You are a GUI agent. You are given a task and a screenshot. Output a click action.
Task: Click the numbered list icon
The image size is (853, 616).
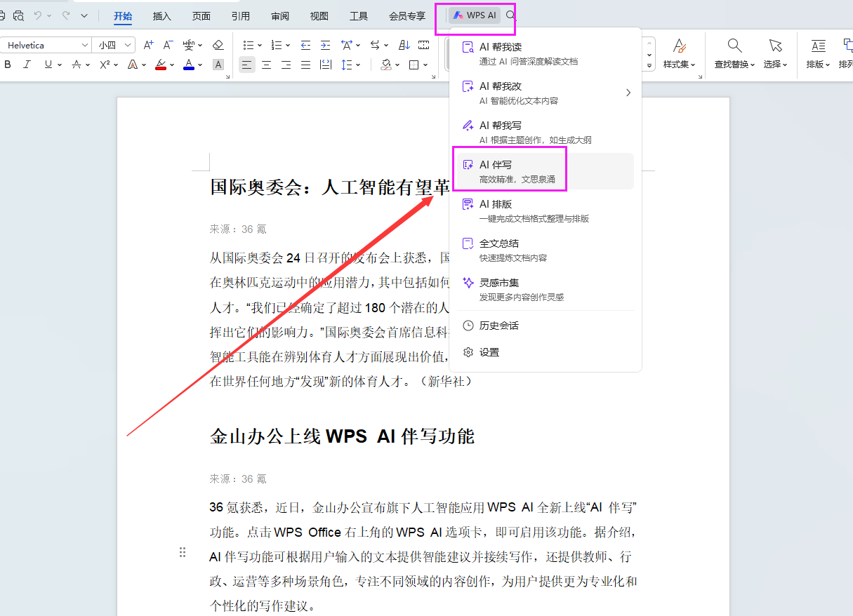point(277,45)
